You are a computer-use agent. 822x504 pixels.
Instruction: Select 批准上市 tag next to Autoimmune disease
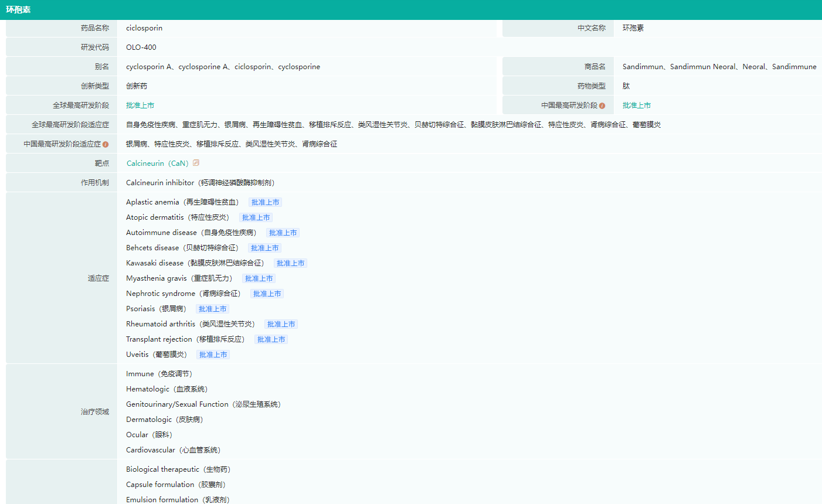pyautogui.click(x=283, y=233)
